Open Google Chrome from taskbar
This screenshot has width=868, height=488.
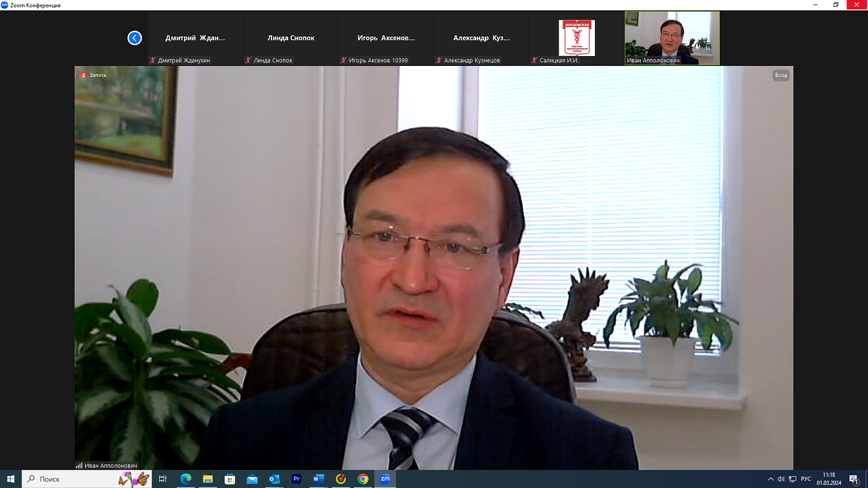coord(363,479)
